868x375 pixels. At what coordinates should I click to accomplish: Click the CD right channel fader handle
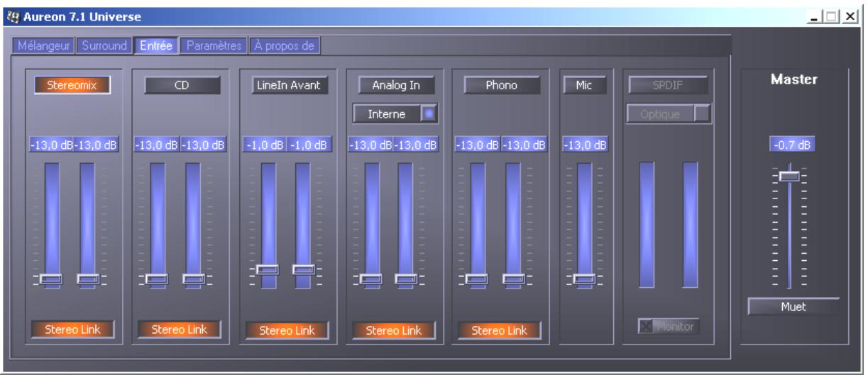pyautogui.click(x=193, y=279)
